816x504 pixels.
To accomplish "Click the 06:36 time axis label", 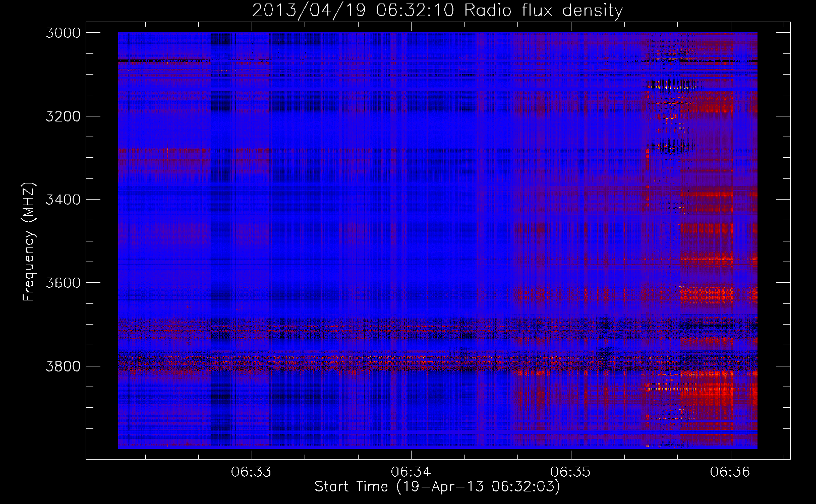I will pos(730,472).
